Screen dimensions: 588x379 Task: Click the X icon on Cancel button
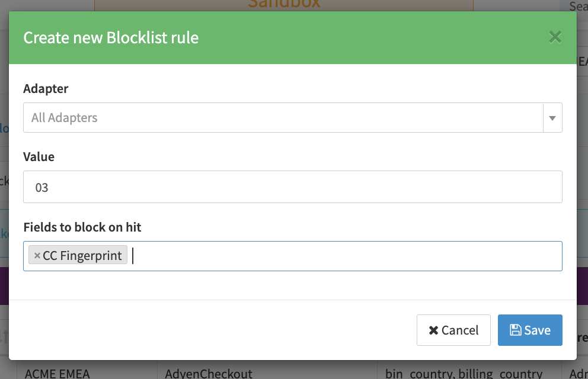433,330
